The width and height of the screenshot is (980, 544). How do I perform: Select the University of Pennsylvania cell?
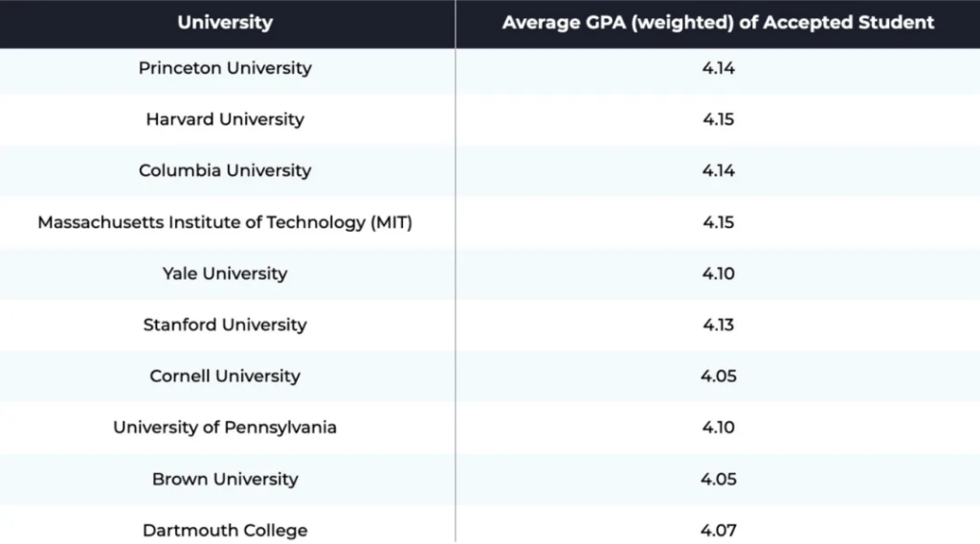point(225,427)
